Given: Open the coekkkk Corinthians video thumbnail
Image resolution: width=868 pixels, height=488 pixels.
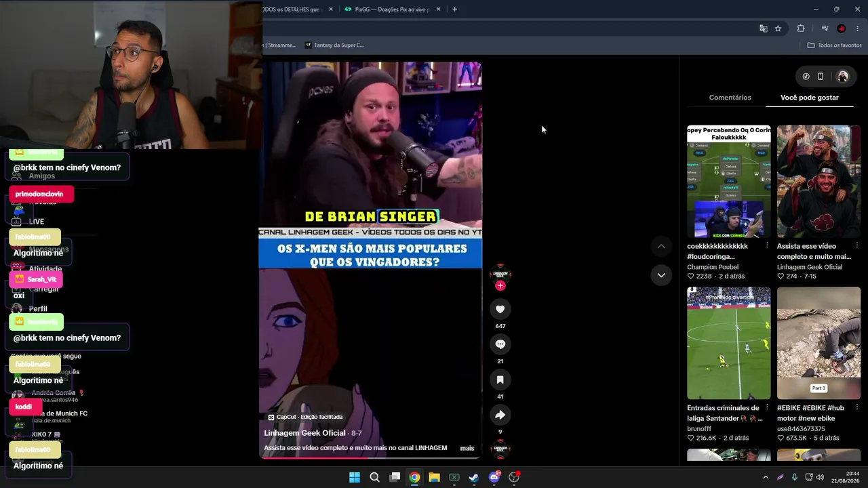Looking at the screenshot, I should [729, 182].
